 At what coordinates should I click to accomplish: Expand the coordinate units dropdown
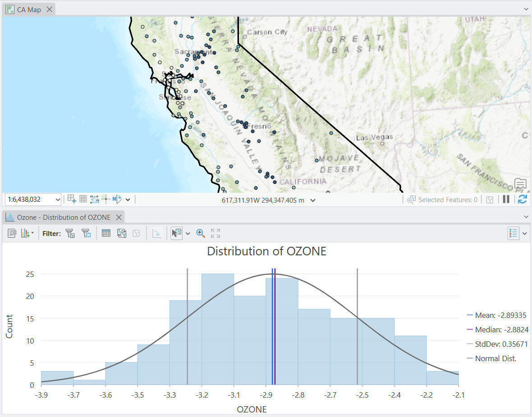point(313,200)
